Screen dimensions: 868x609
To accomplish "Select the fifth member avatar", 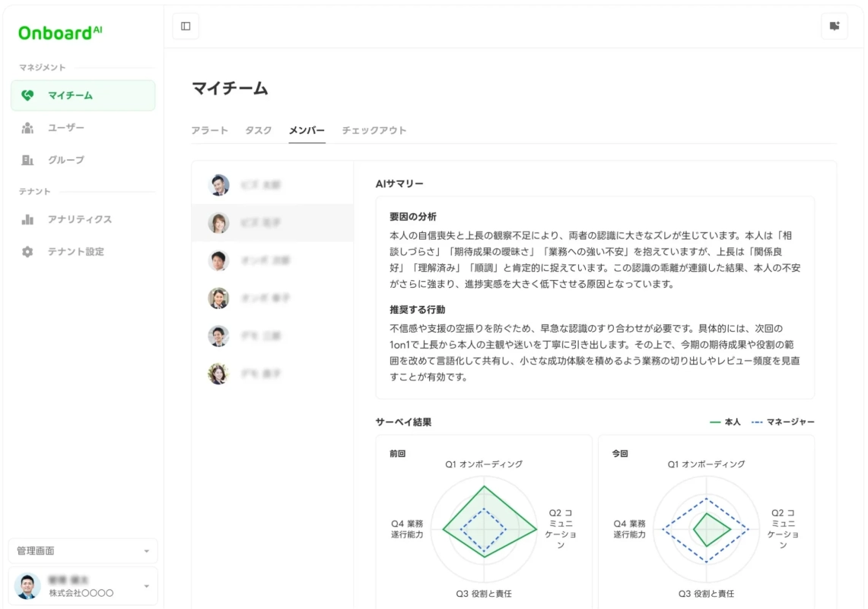I will tap(218, 336).
